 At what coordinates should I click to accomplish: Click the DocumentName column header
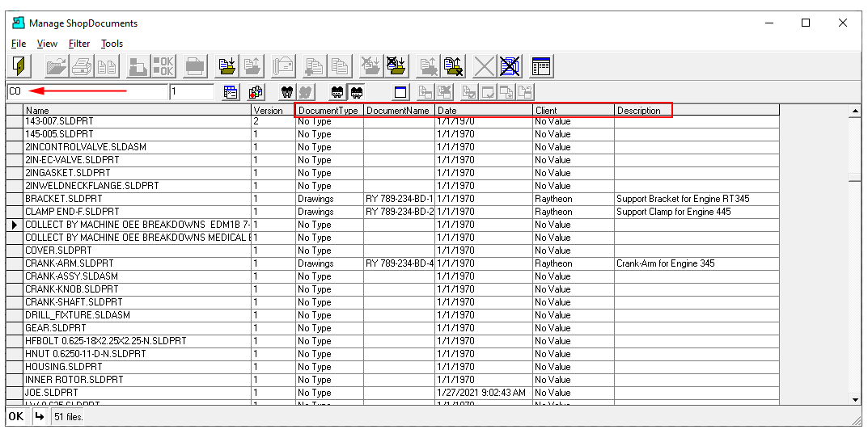click(399, 110)
